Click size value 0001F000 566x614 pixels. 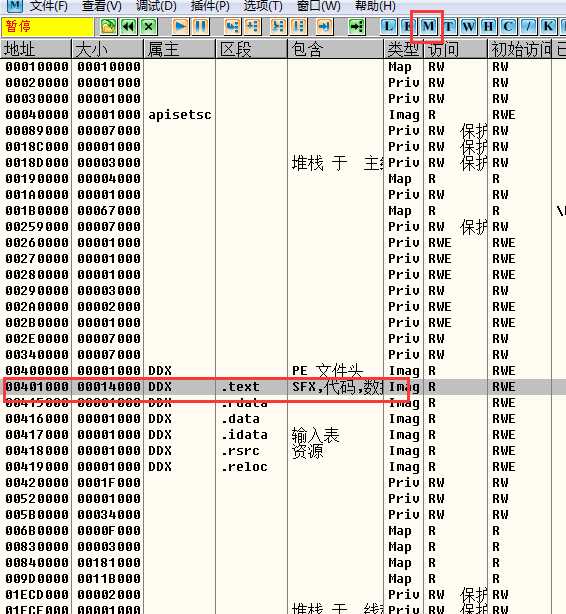[x=109, y=483]
